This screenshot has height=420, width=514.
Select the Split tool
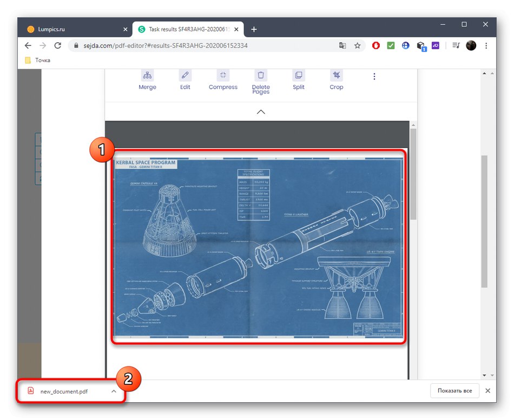(298, 80)
